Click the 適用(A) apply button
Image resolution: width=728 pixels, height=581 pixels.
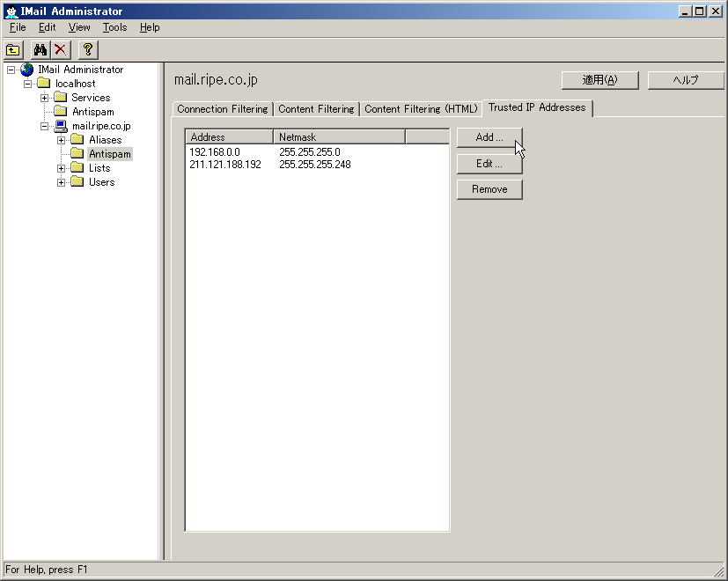(599, 80)
